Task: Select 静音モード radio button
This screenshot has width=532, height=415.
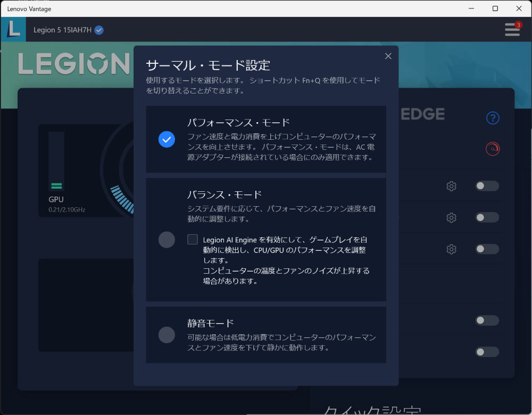Action: pyautogui.click(x=167, y=335)
